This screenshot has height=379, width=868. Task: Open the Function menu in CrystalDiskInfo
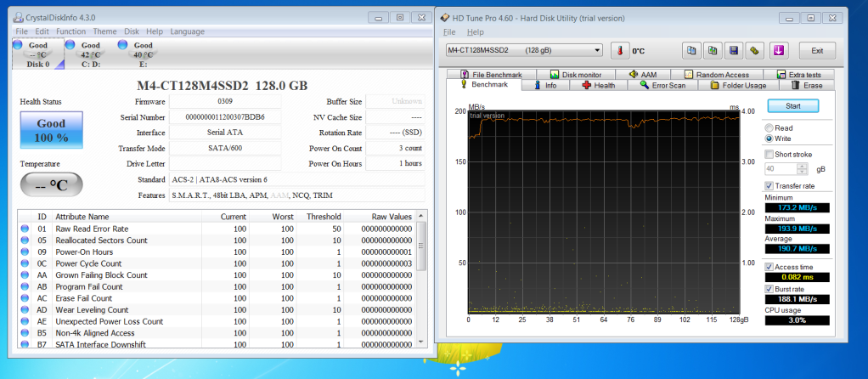71,31
